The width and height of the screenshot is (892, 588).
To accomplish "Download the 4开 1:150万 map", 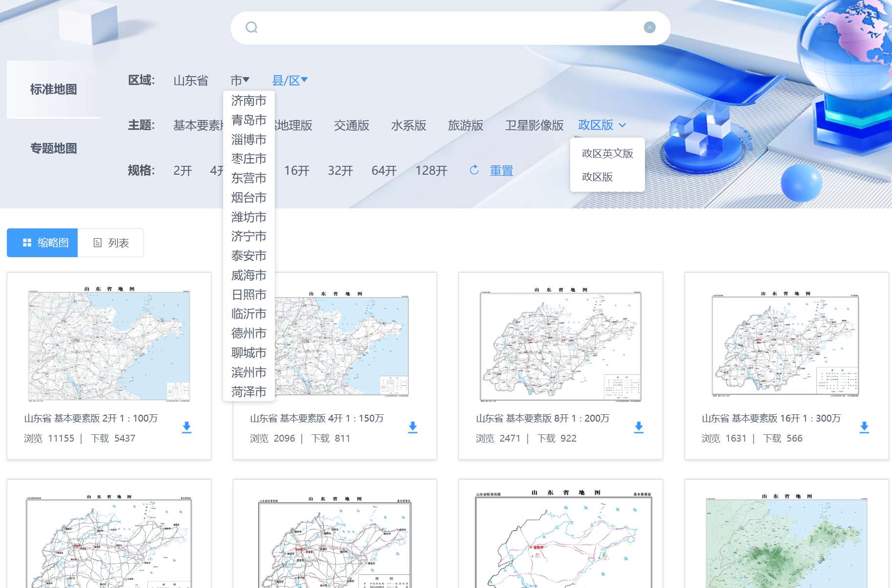I will pos(413,427).
